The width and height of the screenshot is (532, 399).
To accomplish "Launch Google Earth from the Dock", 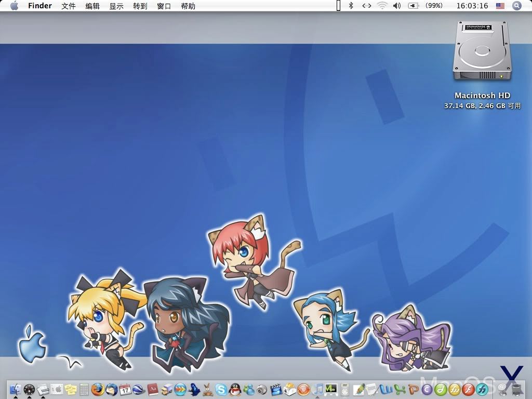I will coord(139,389).
